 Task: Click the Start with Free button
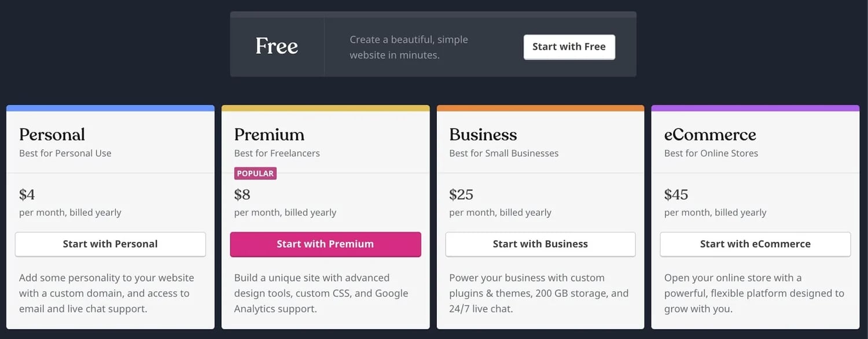click(x=569, y=47)
